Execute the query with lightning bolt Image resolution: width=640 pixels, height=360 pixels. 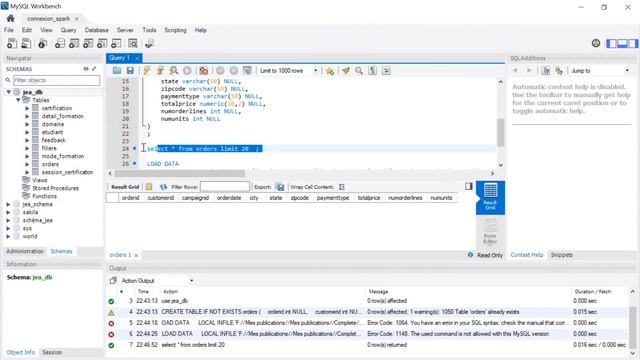coord(147,71)
